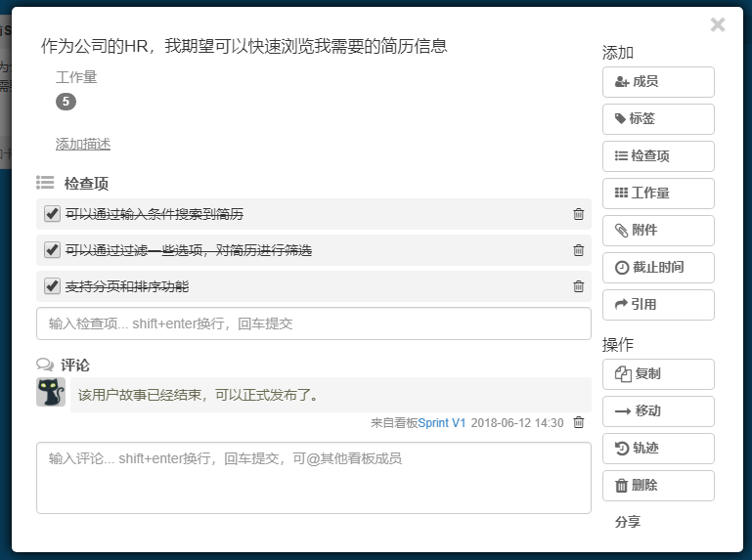Click trash icon on second checklist item
752x560 pixels.
coord(578,250)
